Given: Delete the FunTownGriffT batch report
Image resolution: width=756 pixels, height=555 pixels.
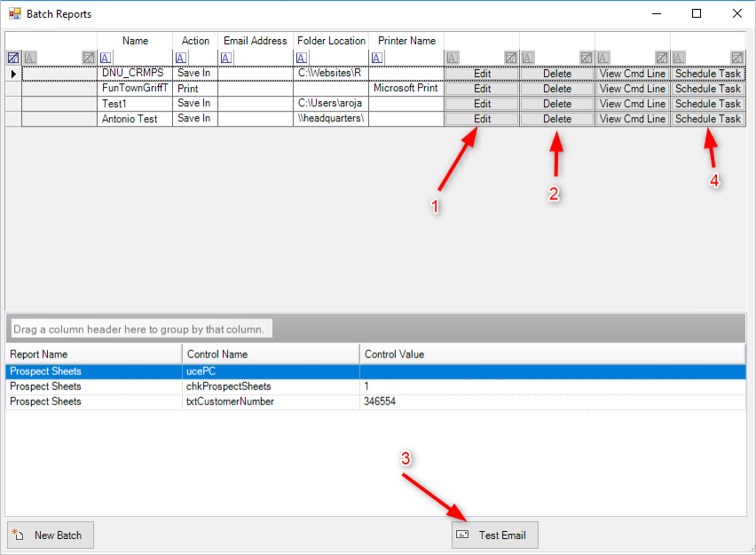Looking at the screenshot, I should pyautogui.click(x=556, y=88).
